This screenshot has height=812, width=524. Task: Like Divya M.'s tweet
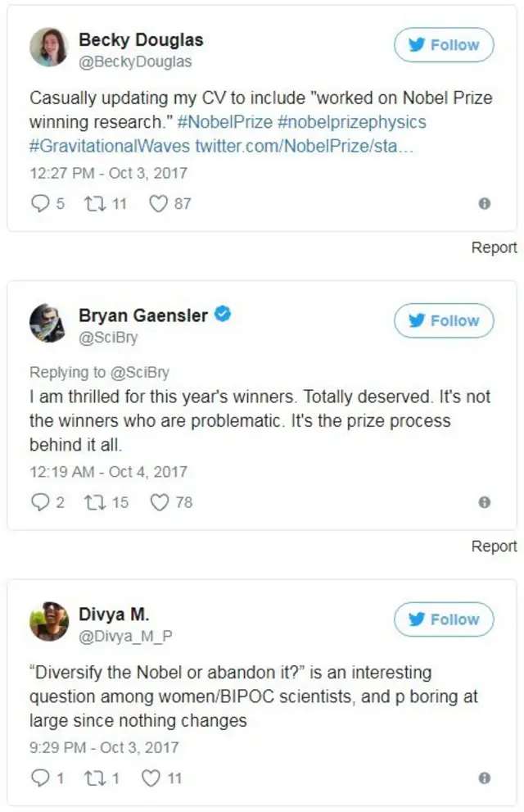tap(151, 778)
